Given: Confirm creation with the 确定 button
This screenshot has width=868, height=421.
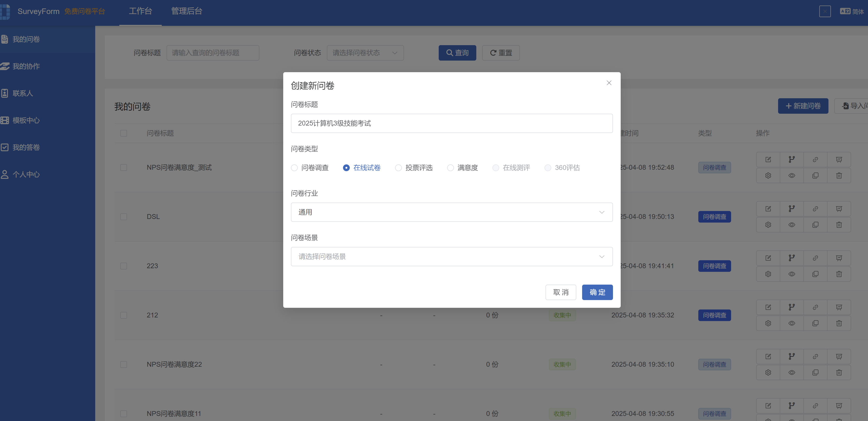Looking at the screenshot, I should coord(597,292).
